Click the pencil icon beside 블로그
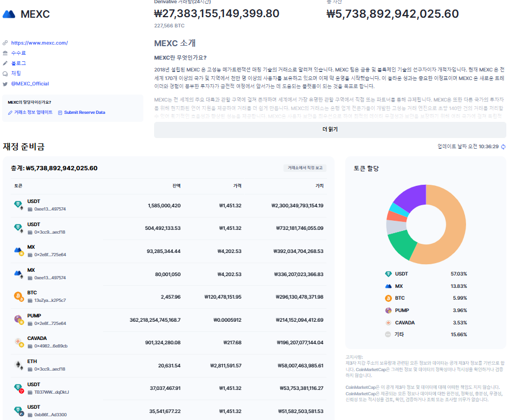Viewport: 509px width, 420px height. point(5,63)
